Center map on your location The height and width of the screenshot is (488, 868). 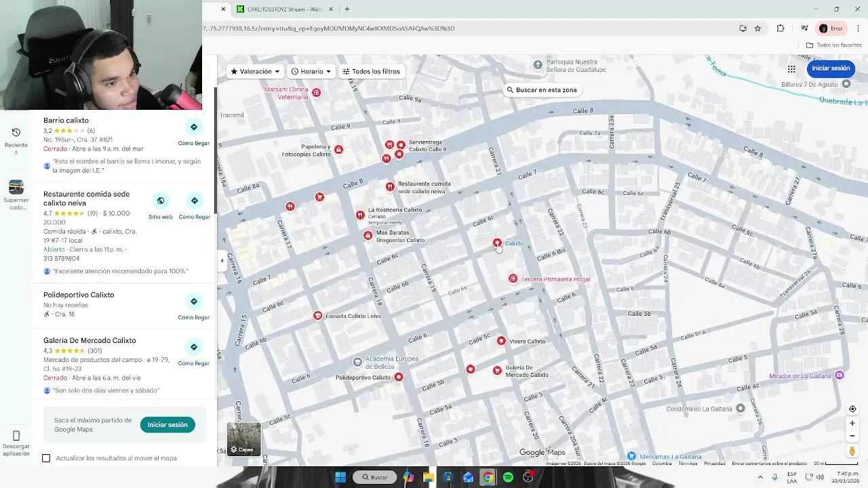click(852, 409)
